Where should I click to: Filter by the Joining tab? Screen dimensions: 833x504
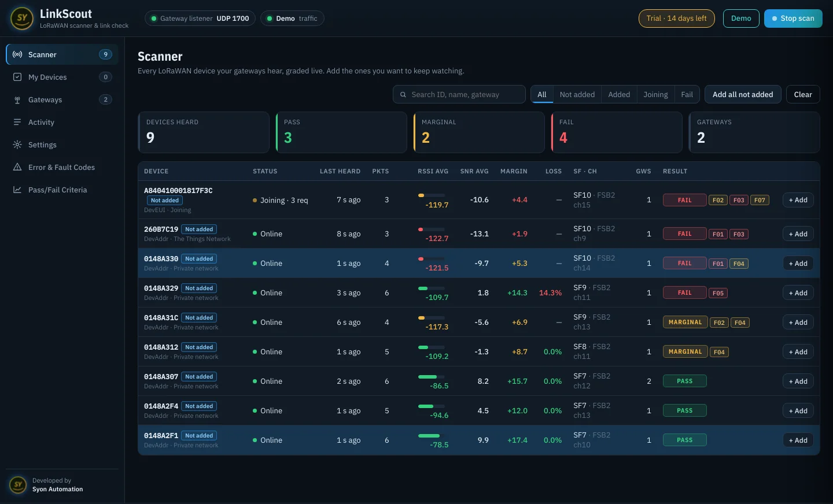tap(655, 94)
